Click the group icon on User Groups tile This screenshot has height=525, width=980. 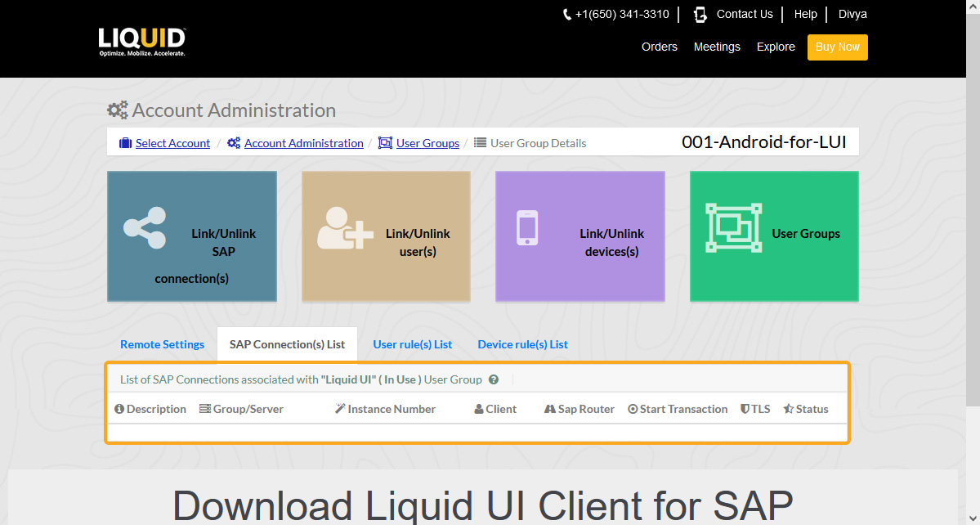[734, 227]
